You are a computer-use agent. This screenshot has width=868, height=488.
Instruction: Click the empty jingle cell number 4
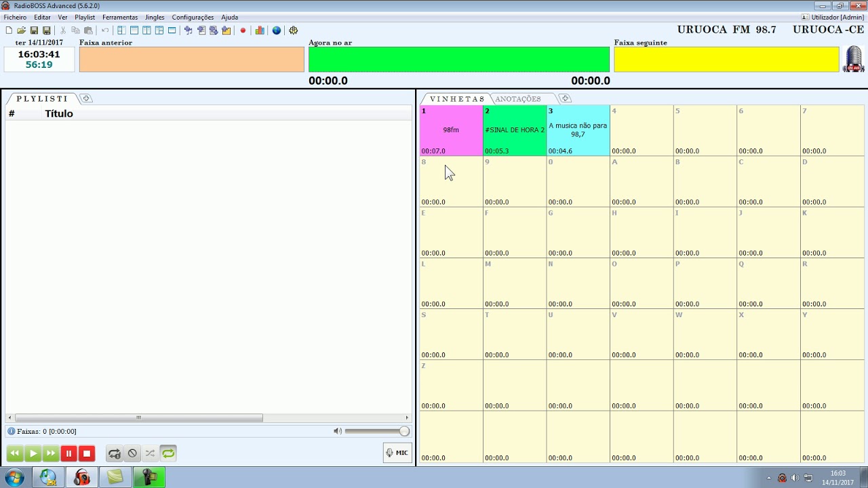pyautogui.click(x=642, y=130)
